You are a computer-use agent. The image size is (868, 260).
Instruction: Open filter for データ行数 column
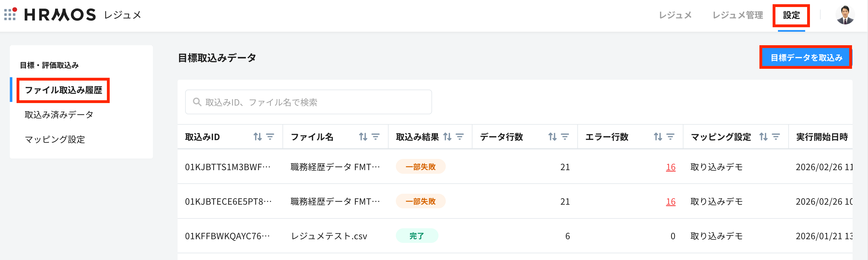click(x=565, y=136)
